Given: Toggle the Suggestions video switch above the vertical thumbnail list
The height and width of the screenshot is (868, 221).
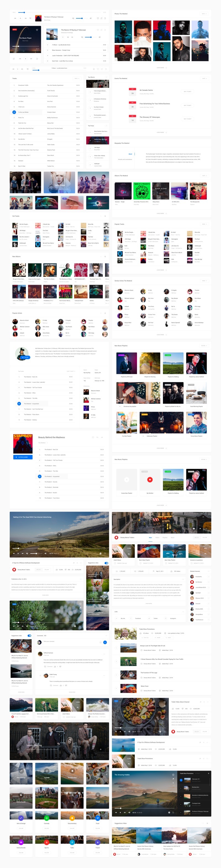Looking at the screenshot, I should pyautogui.click(x=106, y=563).
